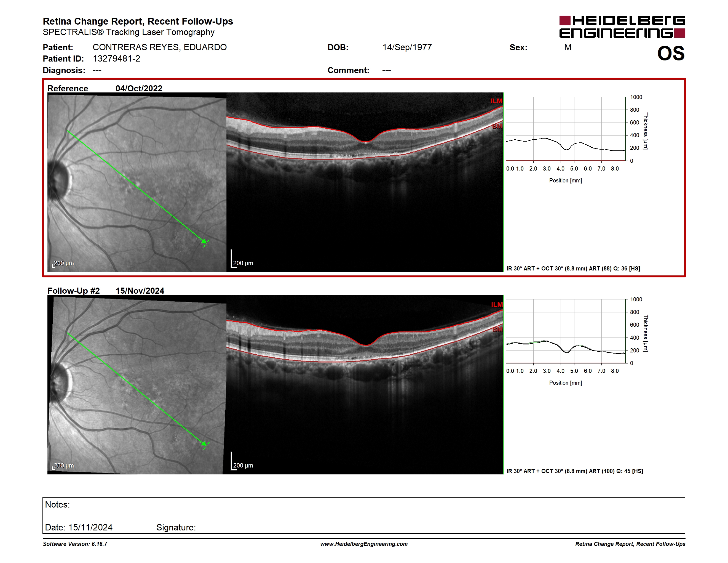This screenshot has height=563, width=728.
Task: Click the 'Date: 15/11/2024' text
Action: point(79,528)
